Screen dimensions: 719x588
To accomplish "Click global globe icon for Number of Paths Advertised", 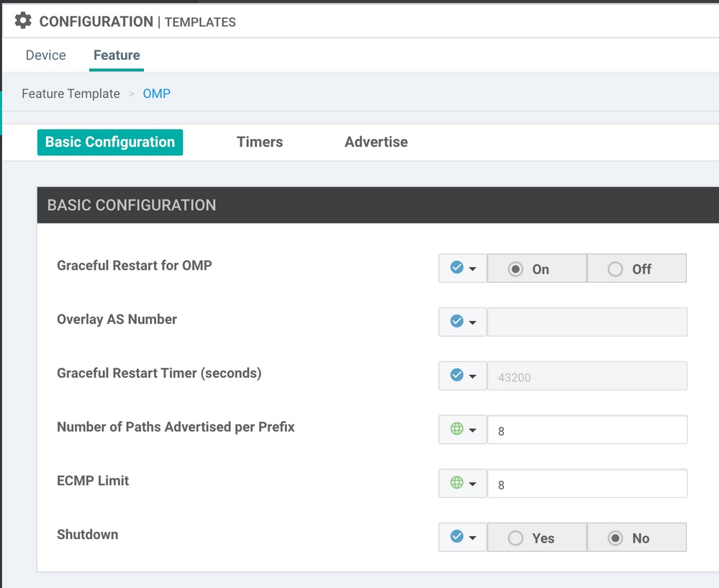I will tap(457, 429).
